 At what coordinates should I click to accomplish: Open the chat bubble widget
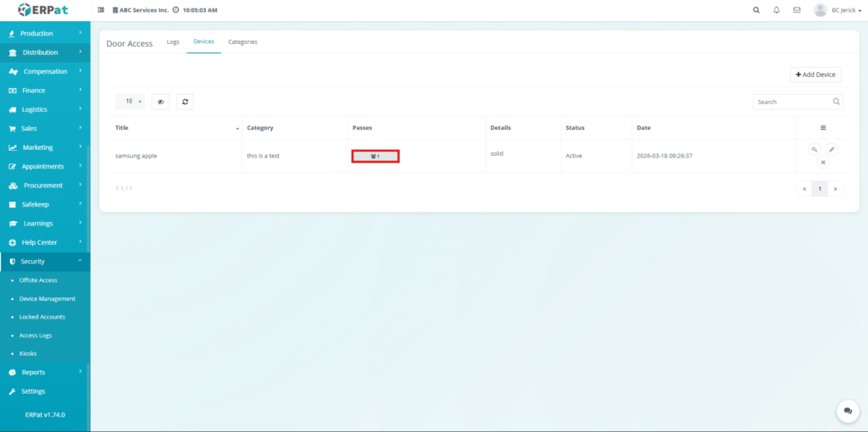(x=847, y=411)
